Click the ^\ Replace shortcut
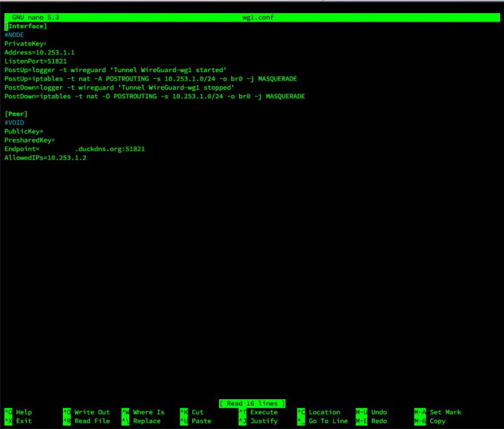 (x=141, y=421)
